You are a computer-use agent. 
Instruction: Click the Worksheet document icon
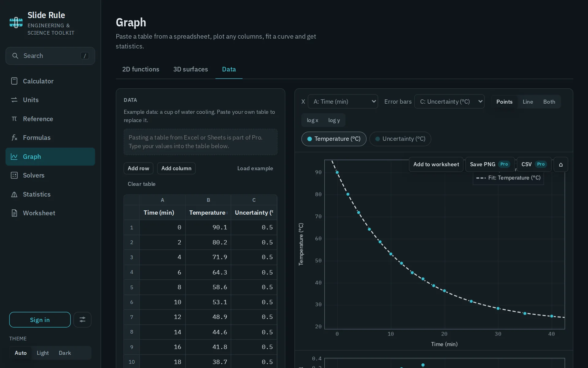pos(14,213)
